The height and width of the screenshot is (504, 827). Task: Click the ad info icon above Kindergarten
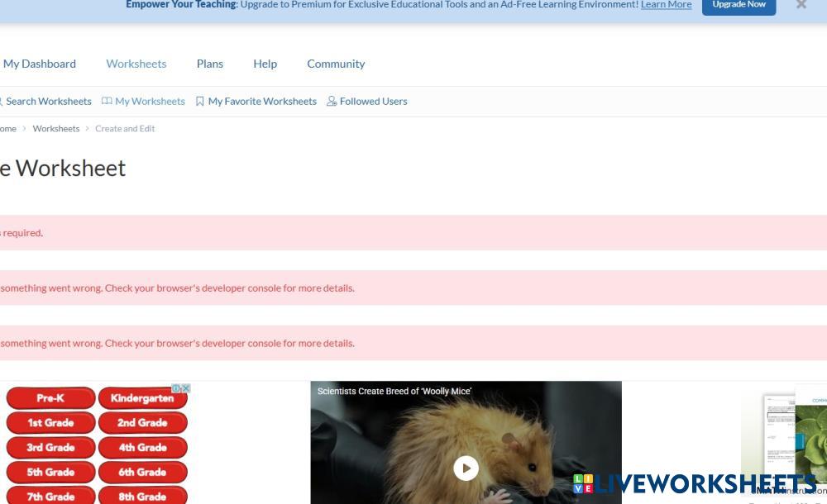coord(176,388)
